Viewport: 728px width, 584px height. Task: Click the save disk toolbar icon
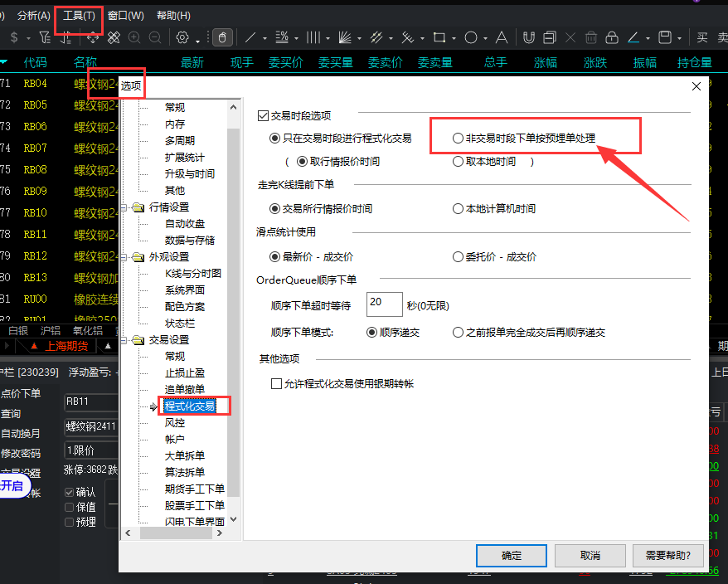click(x=665, y=37)
